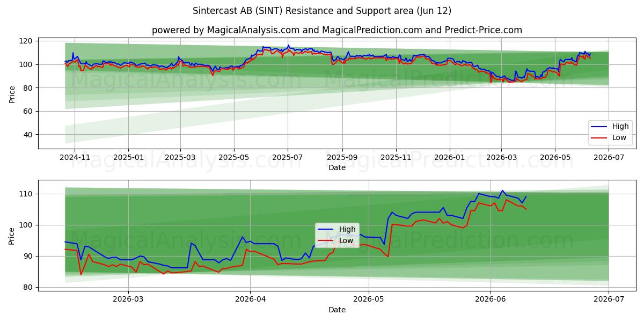Click the upper chart x-axis label '2025-11'

pos(396,157)
